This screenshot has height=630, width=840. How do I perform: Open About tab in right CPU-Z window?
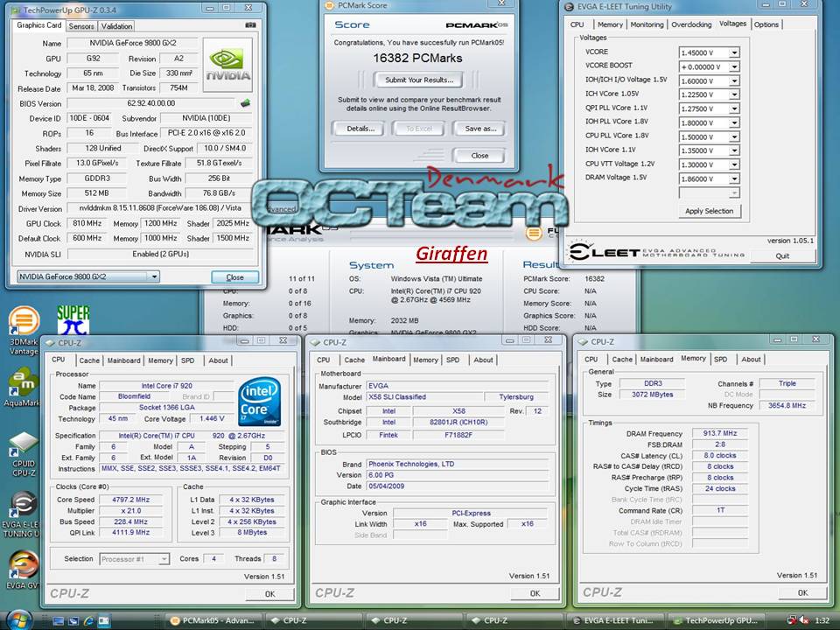click(x=751, y=360)
